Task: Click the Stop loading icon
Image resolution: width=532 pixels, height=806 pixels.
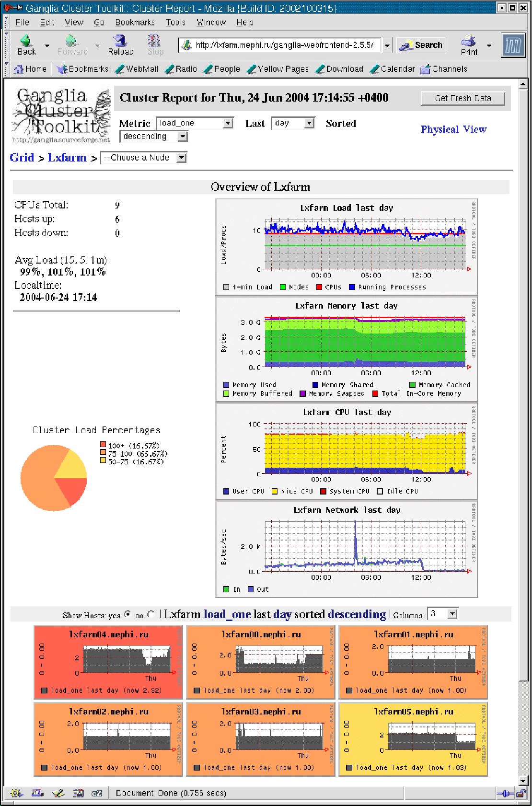Action: click(155, 45)
